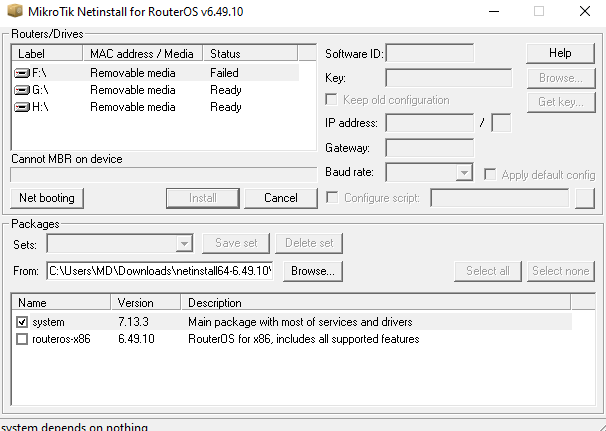Viewport: 606px width, 431px height.
Task: Click the From path input field
Action: coord(160,271)
